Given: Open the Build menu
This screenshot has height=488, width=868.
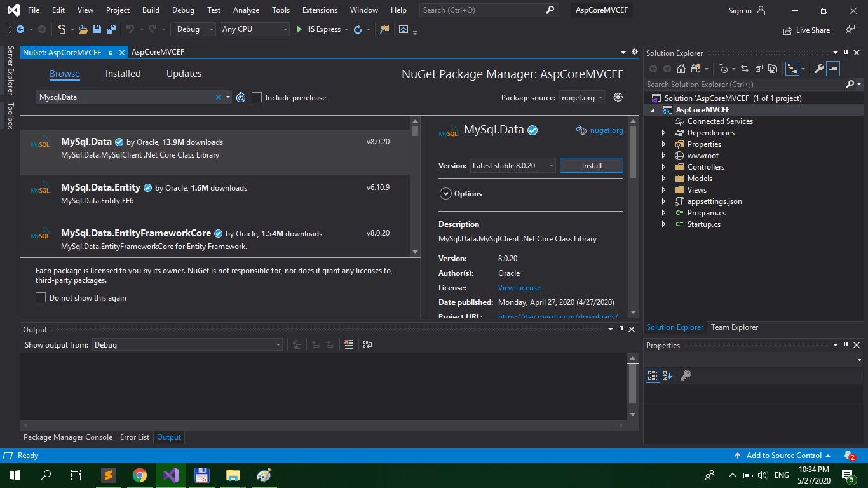Looking at the screenshot, I should 151,10.
